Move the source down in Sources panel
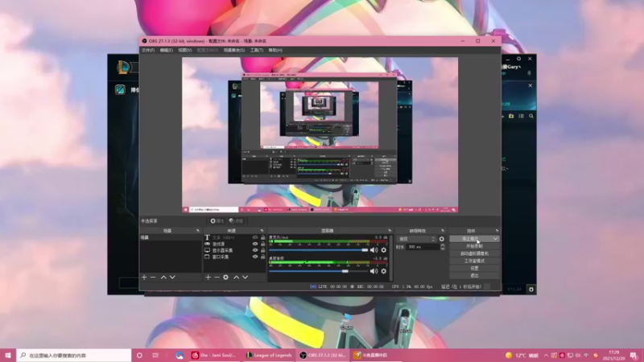The width and height of the screenshot is (644, 362). (246, 278)
